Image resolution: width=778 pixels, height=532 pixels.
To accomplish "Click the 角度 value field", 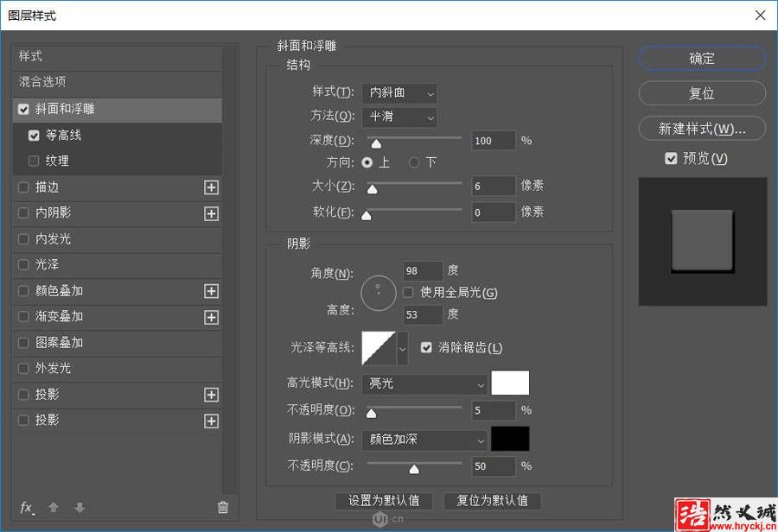I will point(423,271).
